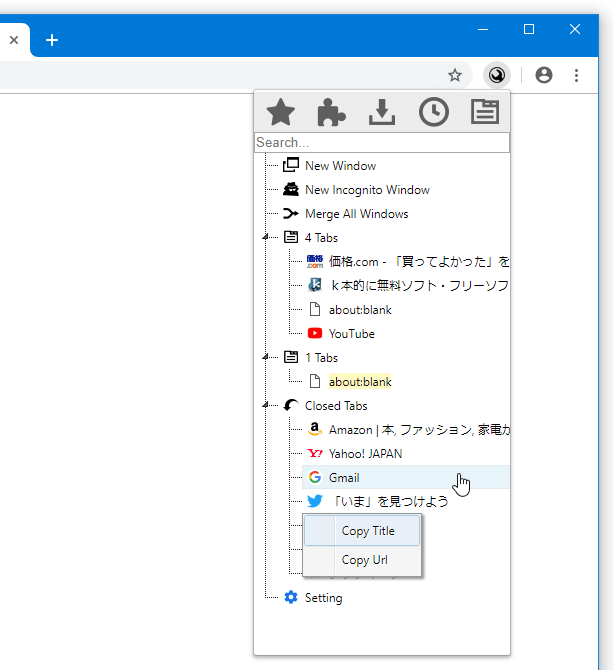
Task: Open the bookmarks star panel in the popup
Action: [x=281, y=112]
